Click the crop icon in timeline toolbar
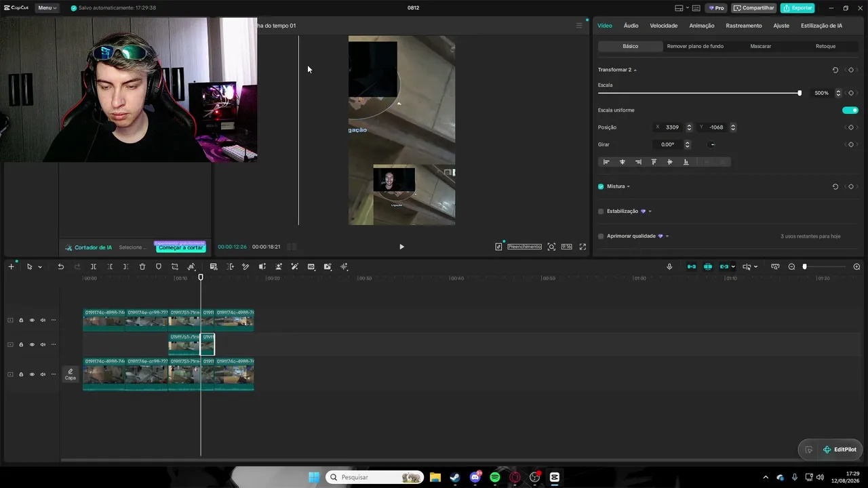This screenshot has width=868, height=488. (x=175, y=266)
